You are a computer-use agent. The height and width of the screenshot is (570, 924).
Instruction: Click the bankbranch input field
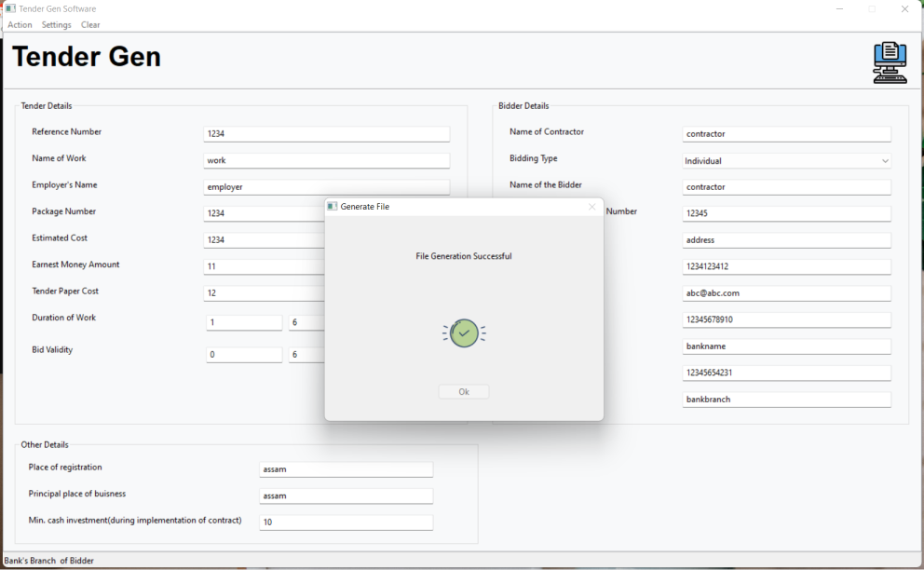click(787, 399)
